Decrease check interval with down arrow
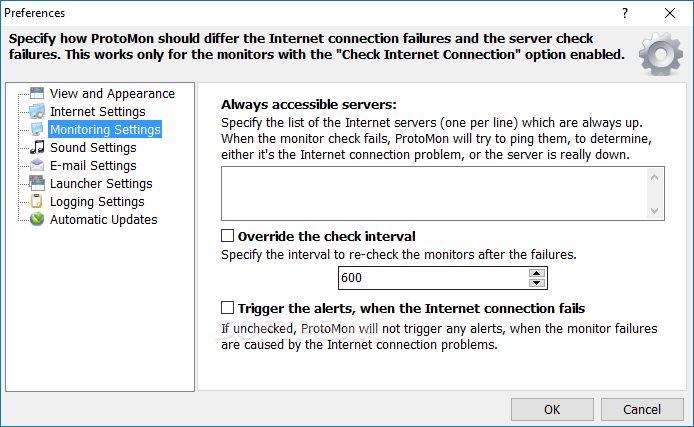The image size is (694, 427). click(x=536, y=283)
